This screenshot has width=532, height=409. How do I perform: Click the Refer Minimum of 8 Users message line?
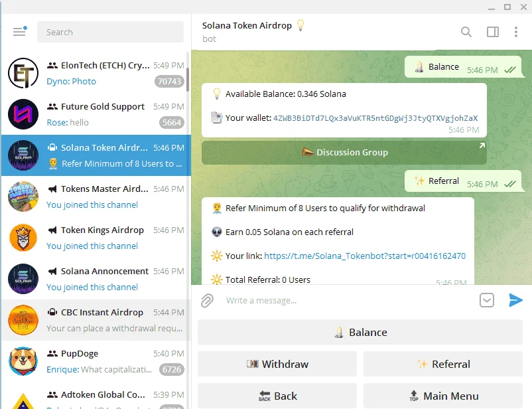click(325, 208)
